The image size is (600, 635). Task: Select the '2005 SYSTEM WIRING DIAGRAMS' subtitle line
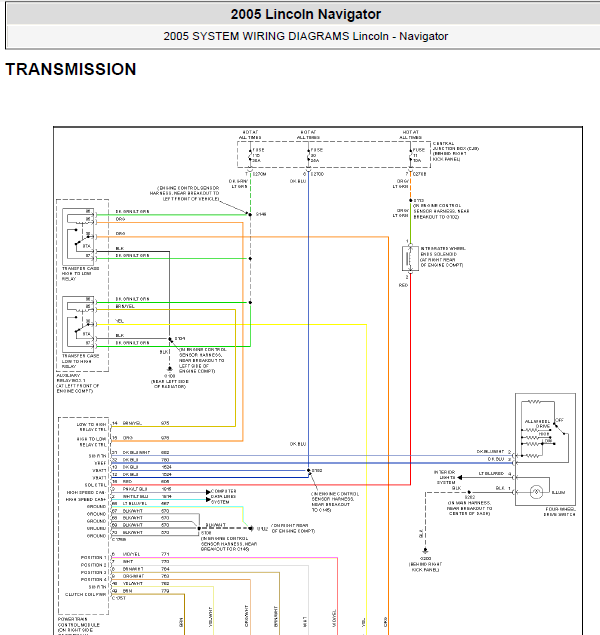point(306,36)
